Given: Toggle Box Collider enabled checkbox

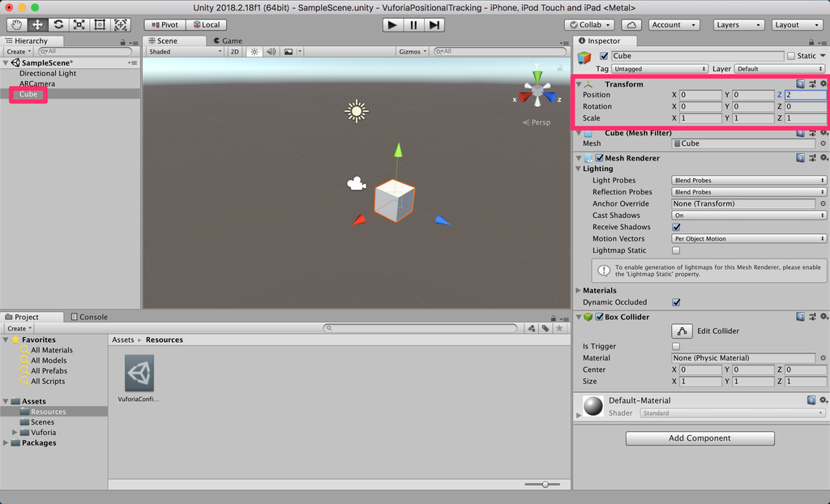Looking at the screenshot, I should click(599, 317).
